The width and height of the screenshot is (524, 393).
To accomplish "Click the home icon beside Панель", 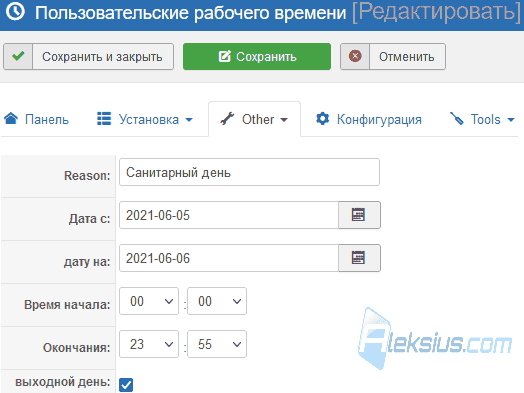I will click(x=11, y=118).
